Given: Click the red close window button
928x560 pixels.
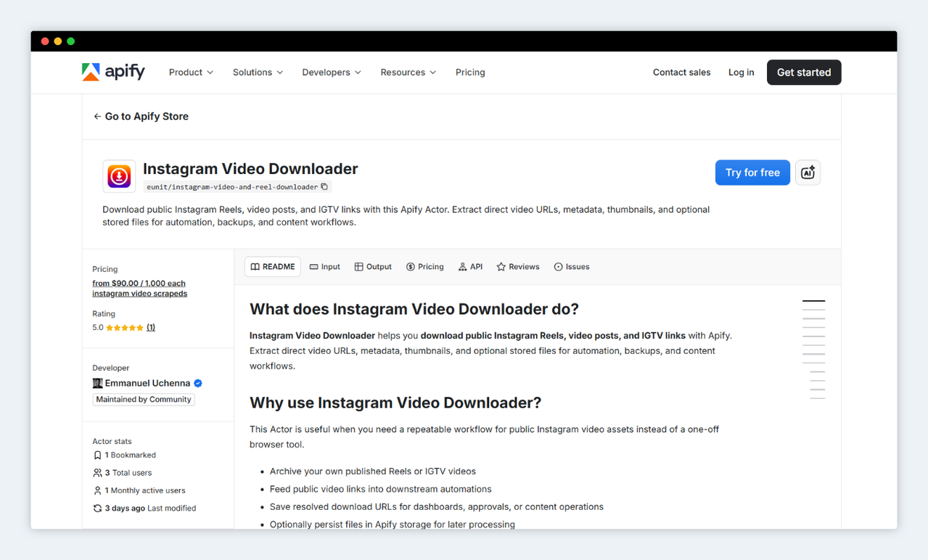Looking at the screenshot, I should 45,41.
